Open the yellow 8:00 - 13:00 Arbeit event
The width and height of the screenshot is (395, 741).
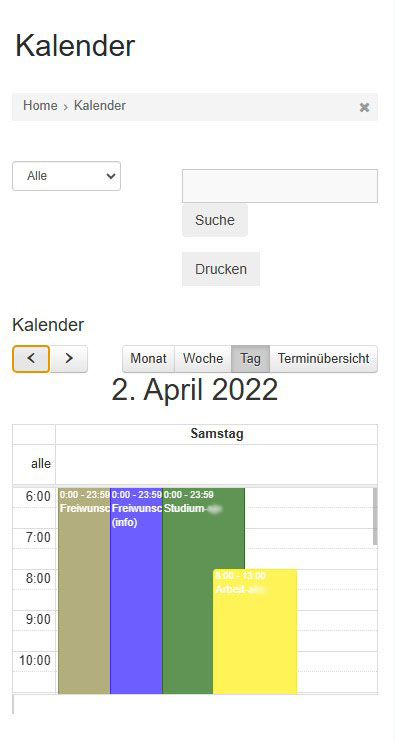click(x=255, y=631)
